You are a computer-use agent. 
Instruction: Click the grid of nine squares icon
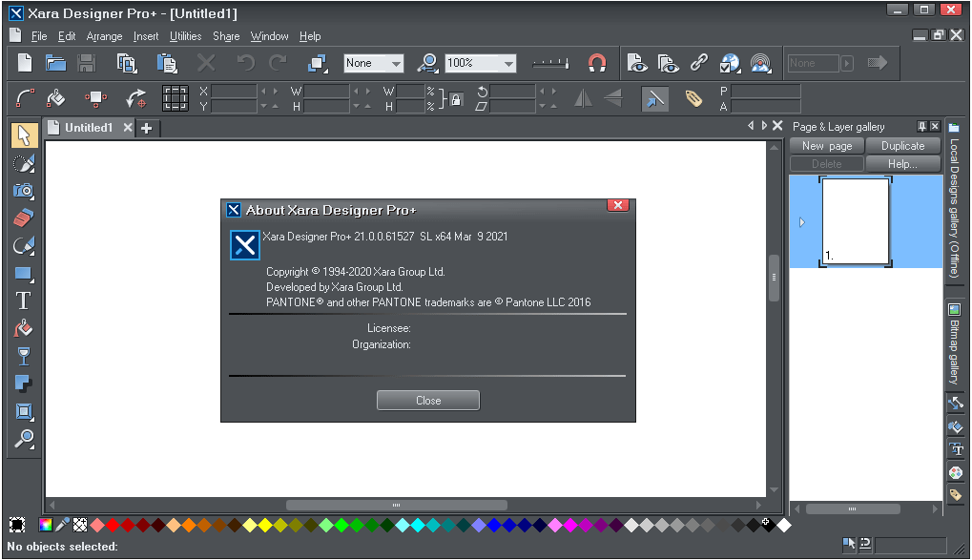tap(176, 98)
